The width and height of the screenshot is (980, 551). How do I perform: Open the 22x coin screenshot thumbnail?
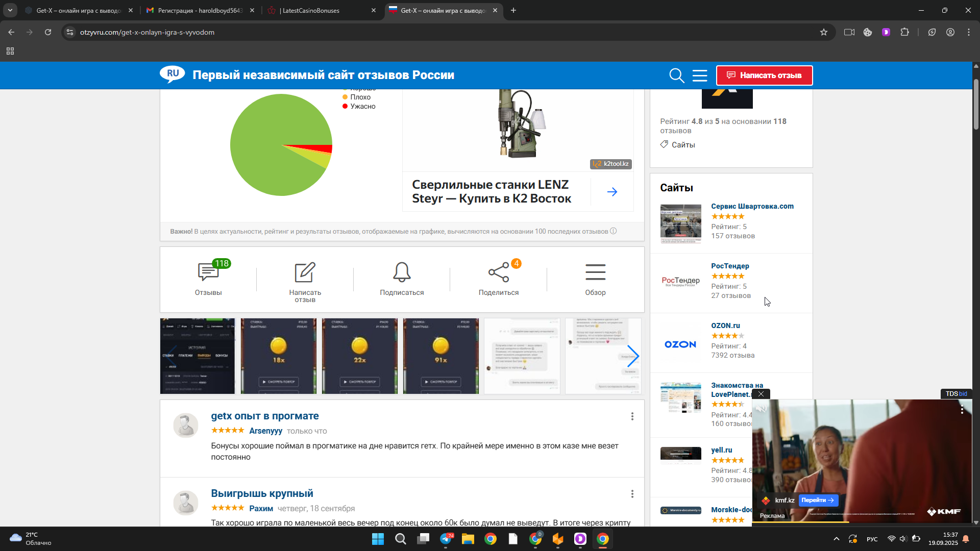(360, 356)
